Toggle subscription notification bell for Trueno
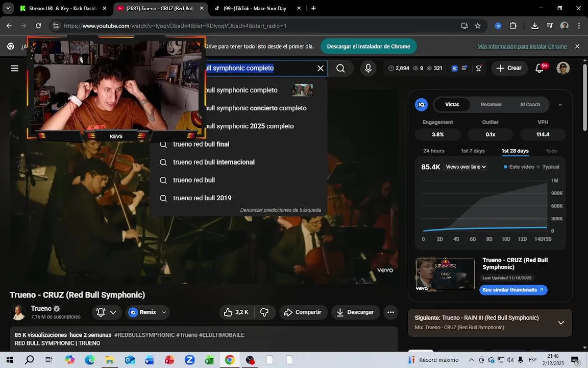The height and width of the screenshot is (368, 588). click(x=107, y=312)
